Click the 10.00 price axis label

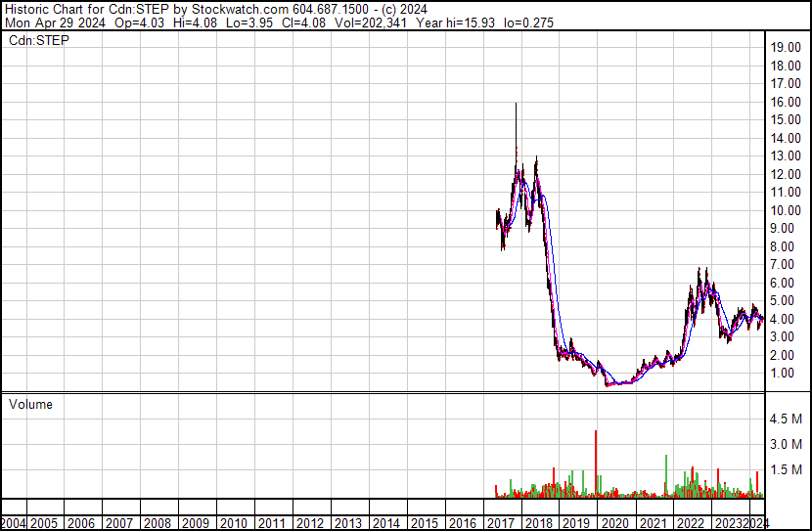click(x=786, y=210)
